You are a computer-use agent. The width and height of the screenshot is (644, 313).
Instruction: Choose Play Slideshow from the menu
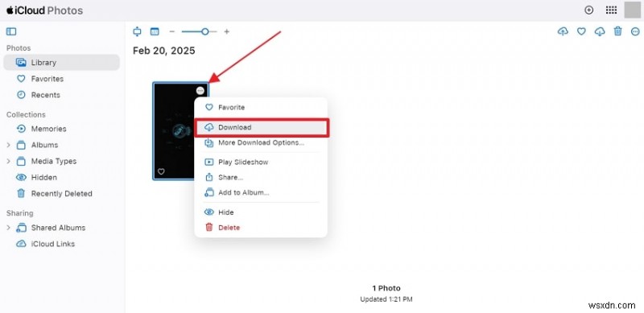[261, 163]
